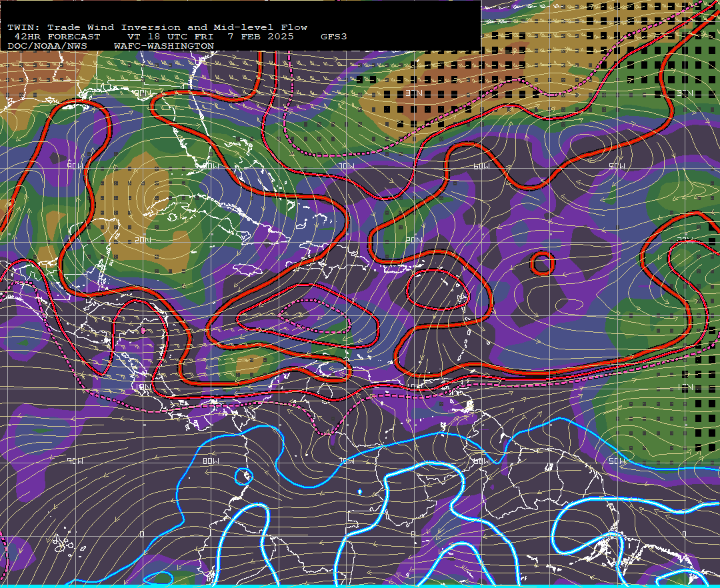Click the equator "0" label near Ecuador
Viewport: 720px width, 588px height.
[141, 534]
